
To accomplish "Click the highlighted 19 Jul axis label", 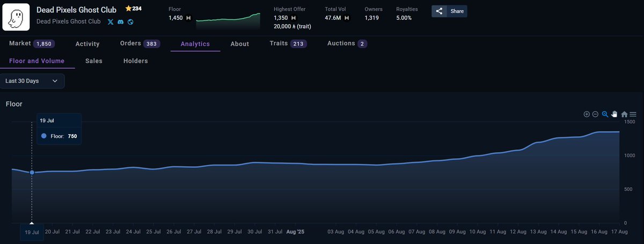I will tap(32, 232).
